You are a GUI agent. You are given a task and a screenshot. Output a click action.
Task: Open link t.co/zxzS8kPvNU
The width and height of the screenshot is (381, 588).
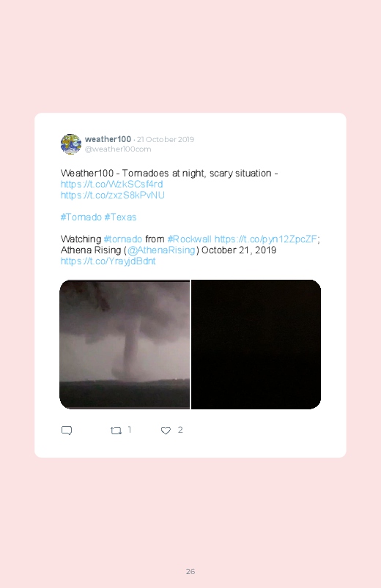[113, 195]
